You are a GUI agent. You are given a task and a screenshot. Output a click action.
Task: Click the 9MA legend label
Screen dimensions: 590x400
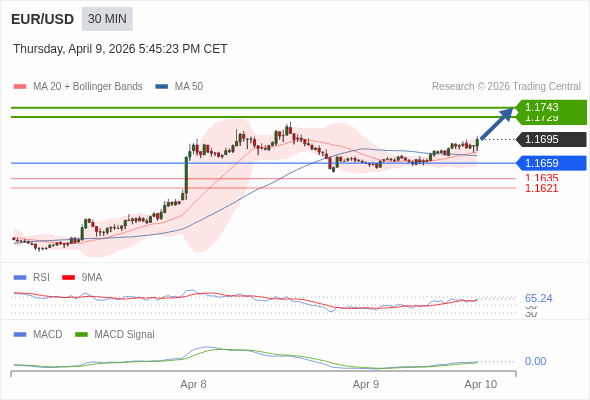92,278
